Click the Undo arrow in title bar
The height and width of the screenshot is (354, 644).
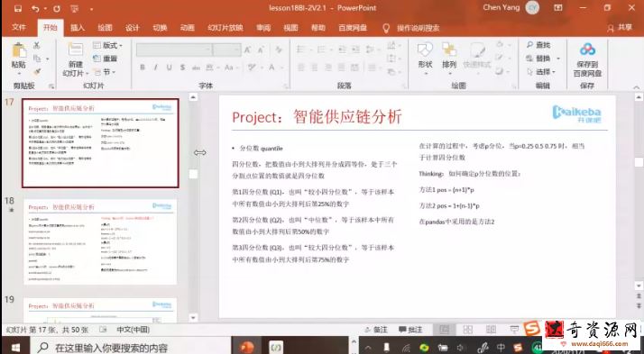pyautogui.click(x=35, y=8)
